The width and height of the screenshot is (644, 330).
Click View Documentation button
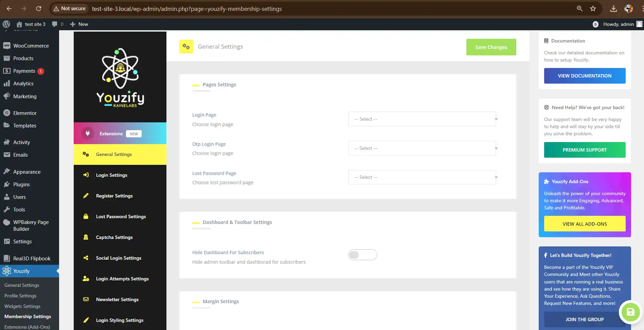(x=585, y=76)
